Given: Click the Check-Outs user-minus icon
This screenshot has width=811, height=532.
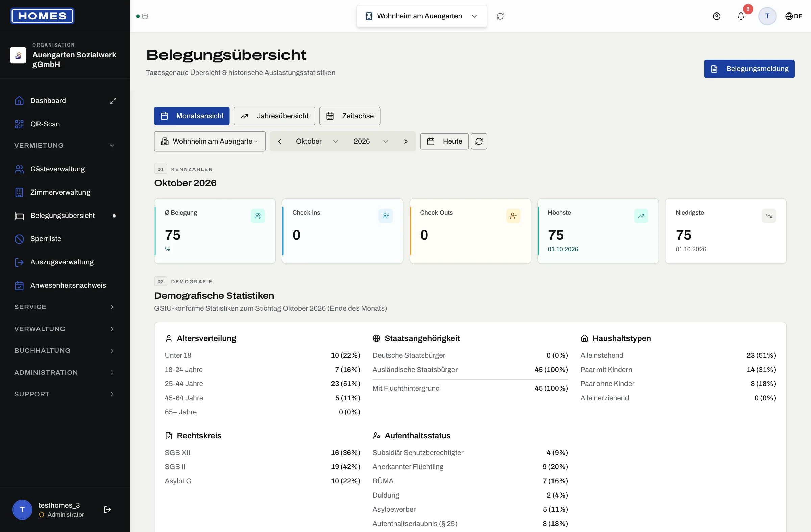Looking at the screenshot, I should (x=513, y=216).
